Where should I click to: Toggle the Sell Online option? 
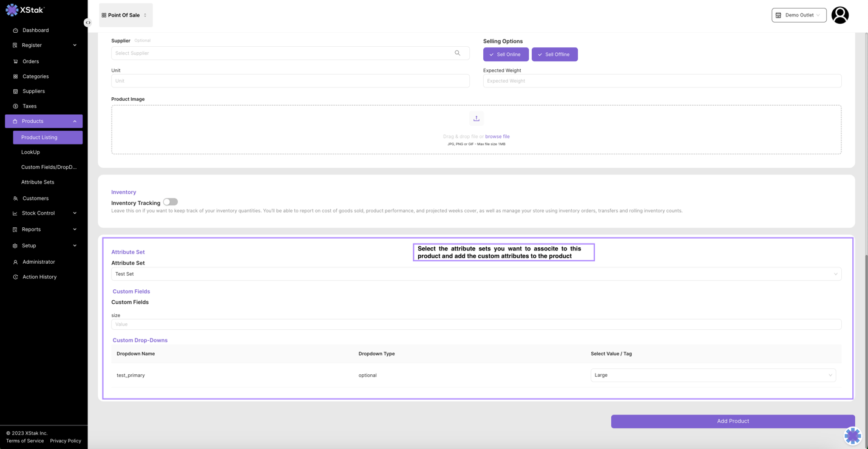tap(506, 55)
